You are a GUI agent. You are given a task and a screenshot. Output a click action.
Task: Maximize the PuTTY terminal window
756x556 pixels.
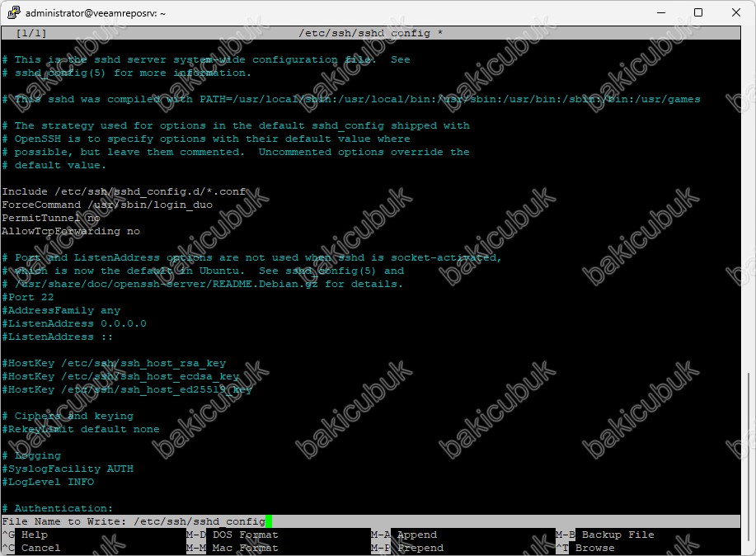[x=698, y=13]
